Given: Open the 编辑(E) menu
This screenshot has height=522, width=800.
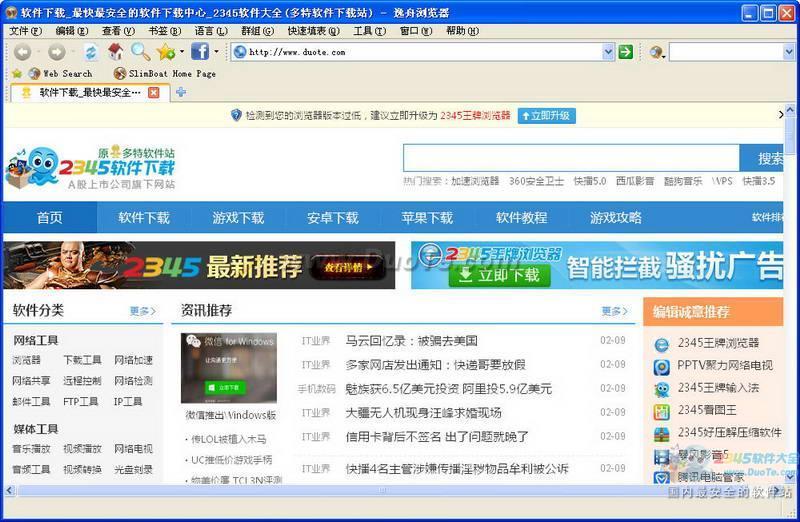Looking at the screenshot, I should pos(72,31).
